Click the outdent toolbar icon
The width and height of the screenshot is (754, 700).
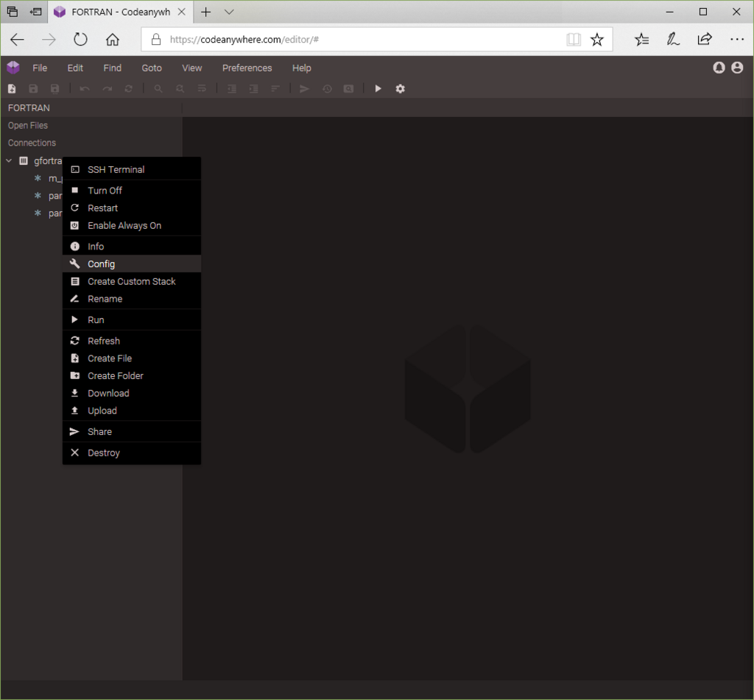pyautogui.click(x=232, y=88)
